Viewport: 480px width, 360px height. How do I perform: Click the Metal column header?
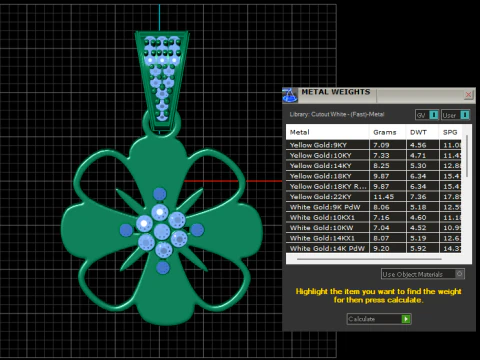[327, 132]
